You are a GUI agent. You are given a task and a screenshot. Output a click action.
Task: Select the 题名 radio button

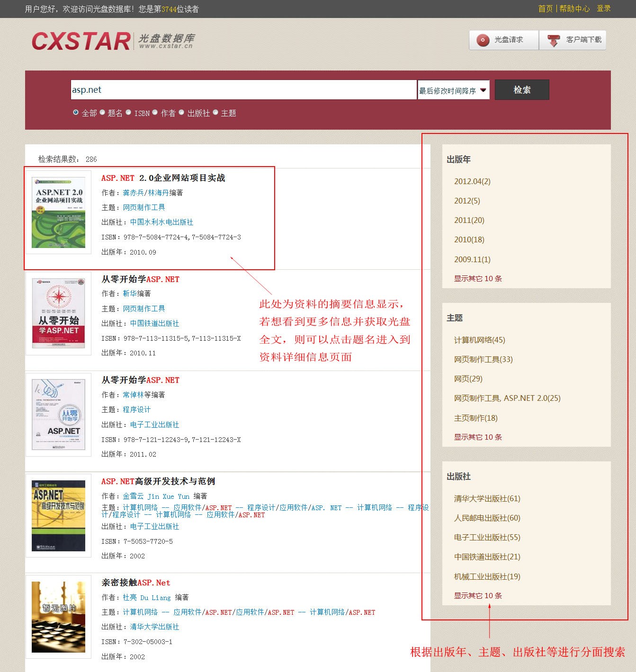(x=102, y=113)
